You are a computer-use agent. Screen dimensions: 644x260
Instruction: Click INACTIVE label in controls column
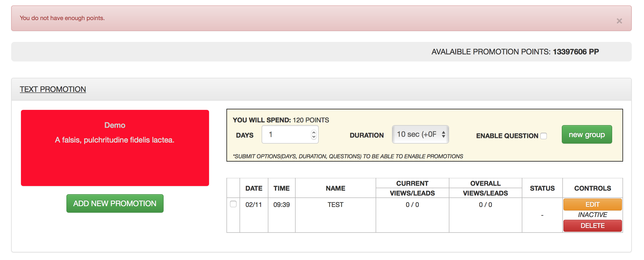pyautogui.click(x=593, y=215)
